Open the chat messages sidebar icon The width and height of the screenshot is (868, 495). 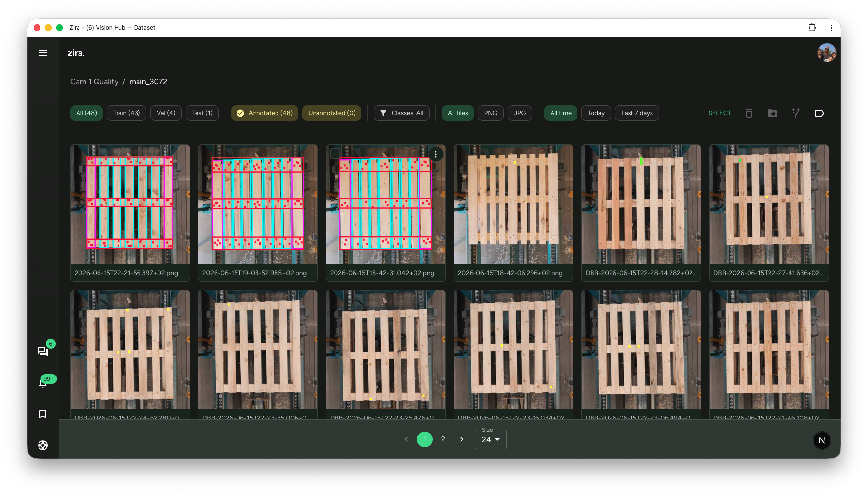click(43, 351)
